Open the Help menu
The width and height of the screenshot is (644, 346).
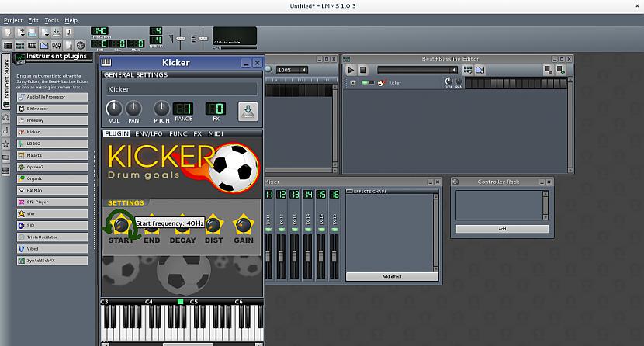coord(71,20)
